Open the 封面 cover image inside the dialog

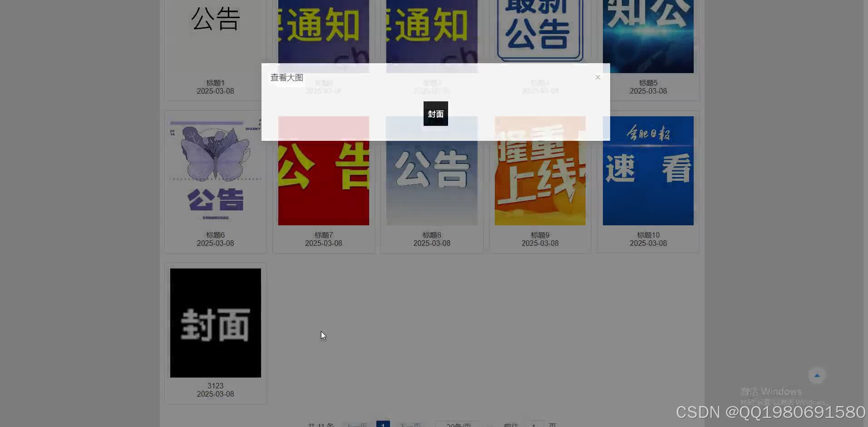(435, 114)
